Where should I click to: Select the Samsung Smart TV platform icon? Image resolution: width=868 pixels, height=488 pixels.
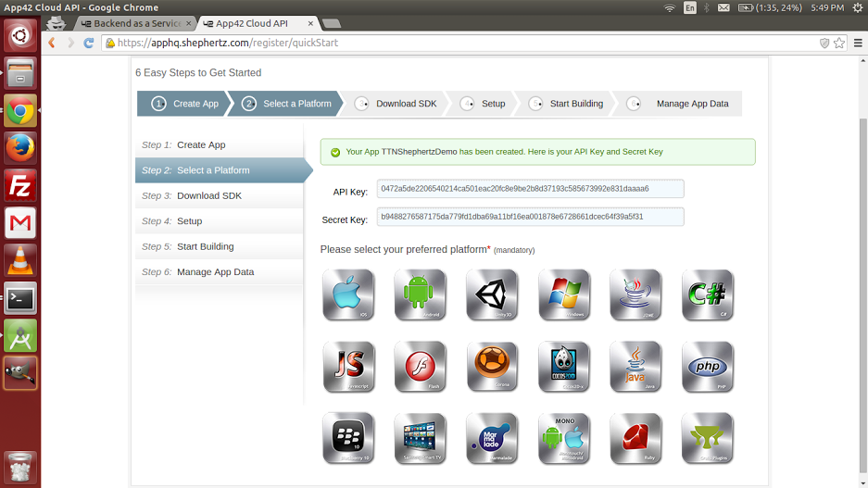pos(421,438)
